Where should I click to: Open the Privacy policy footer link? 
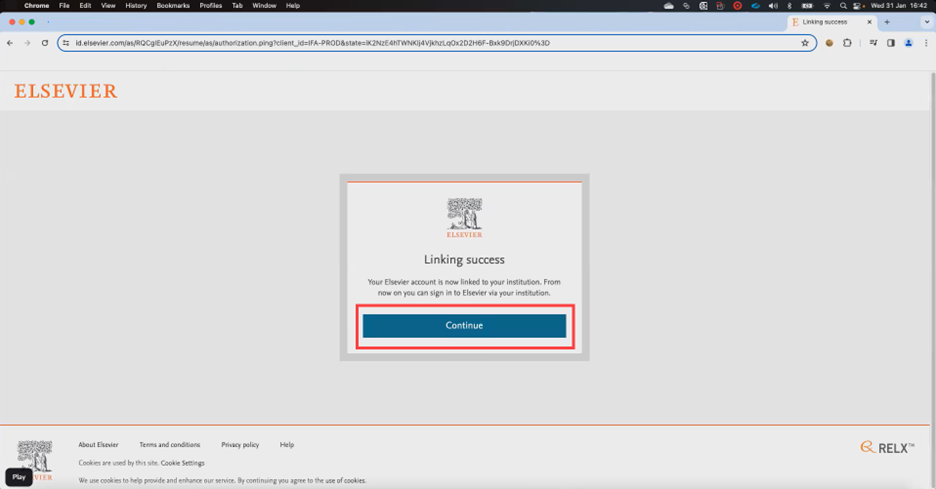(240, 445)
